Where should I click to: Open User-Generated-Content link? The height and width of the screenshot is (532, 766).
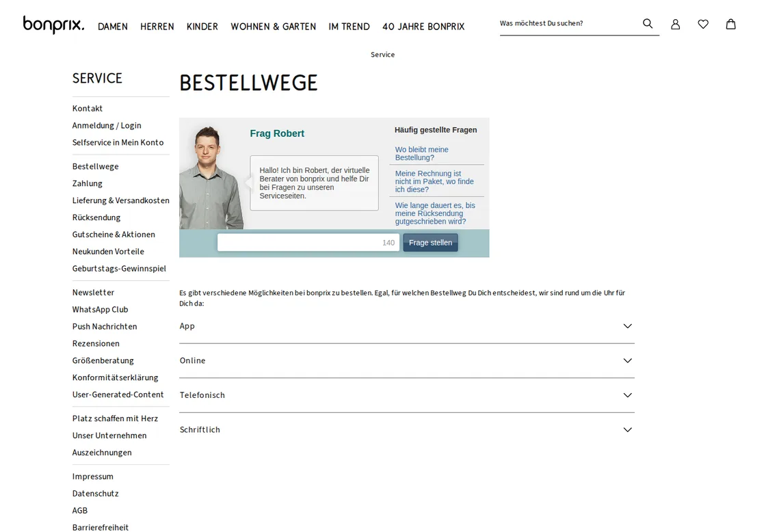click(x=118, y=395)
